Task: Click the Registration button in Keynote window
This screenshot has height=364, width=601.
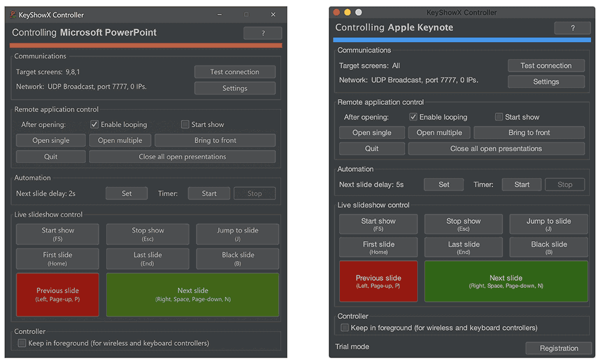Action: pos(559,348)
